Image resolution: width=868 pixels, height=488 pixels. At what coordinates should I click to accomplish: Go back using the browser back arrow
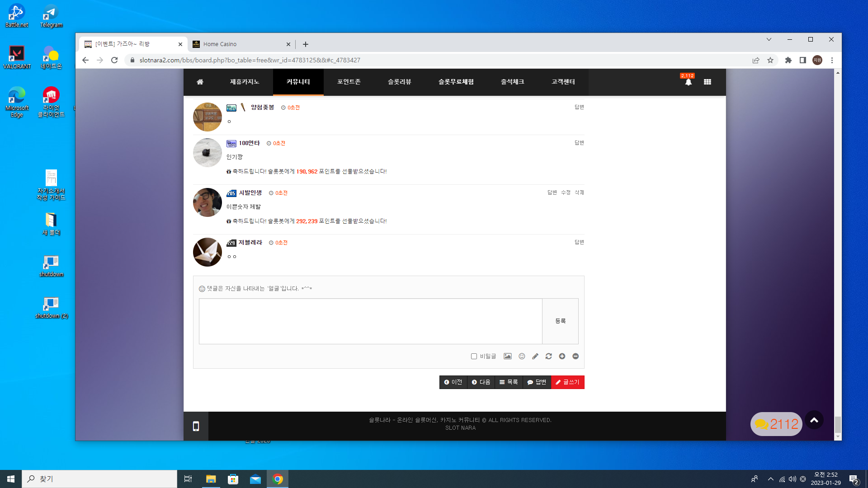pos(85,60)
